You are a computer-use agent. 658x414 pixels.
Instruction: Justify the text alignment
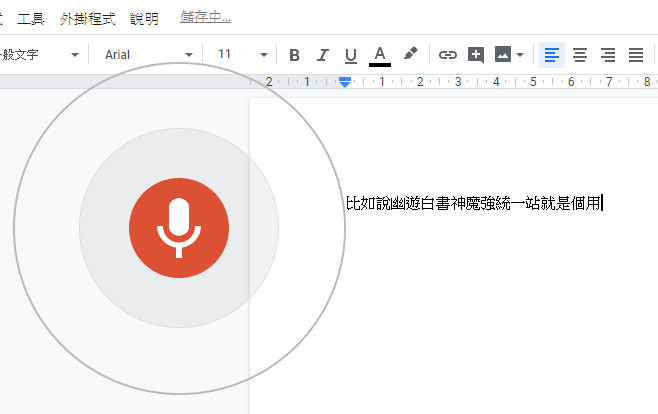pos(636,55)
